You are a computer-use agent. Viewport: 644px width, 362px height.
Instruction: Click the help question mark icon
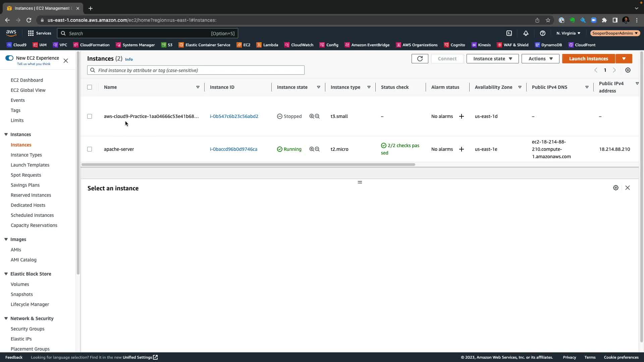542,33
